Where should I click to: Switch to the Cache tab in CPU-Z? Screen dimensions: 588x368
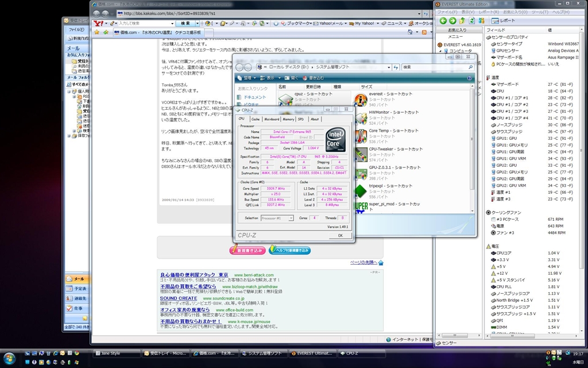click(256, 119)
